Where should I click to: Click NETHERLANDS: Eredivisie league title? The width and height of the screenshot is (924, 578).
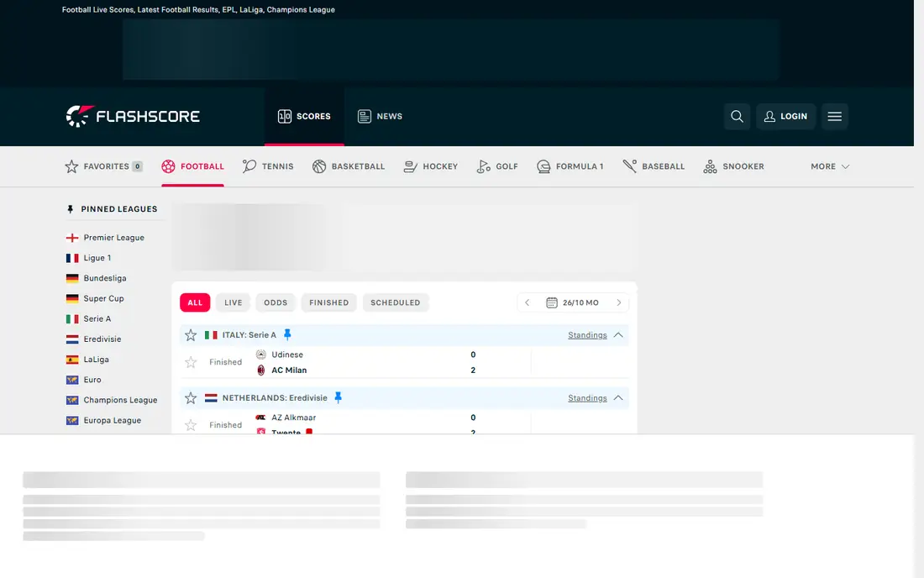click(275, 398)
